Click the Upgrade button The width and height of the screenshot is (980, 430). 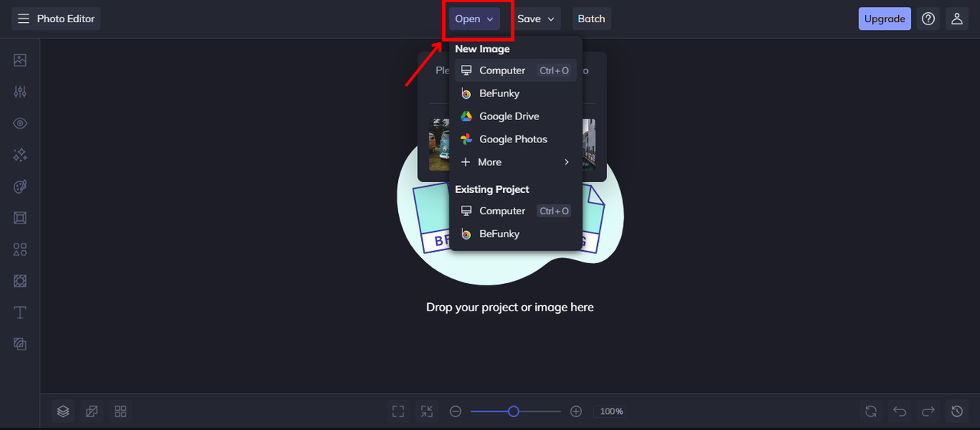point(884,19)
